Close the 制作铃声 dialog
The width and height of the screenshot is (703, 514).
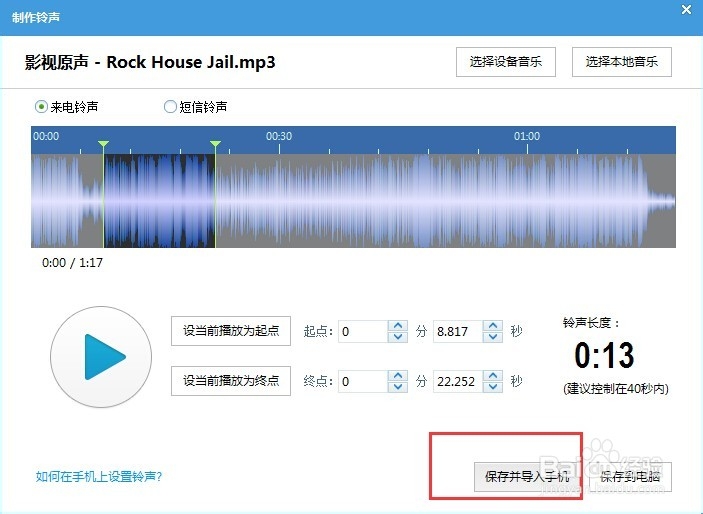coord(686,9)
